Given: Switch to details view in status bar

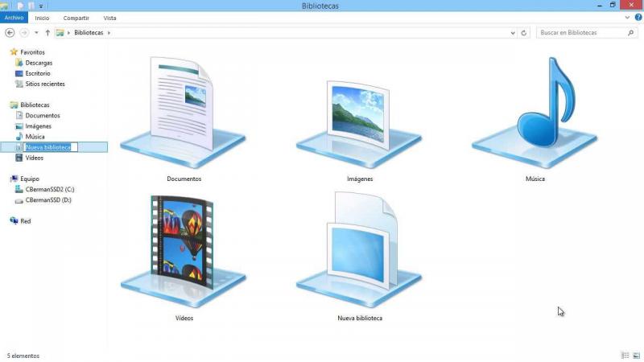Looking at the screenshot, I should click(625, 355).
